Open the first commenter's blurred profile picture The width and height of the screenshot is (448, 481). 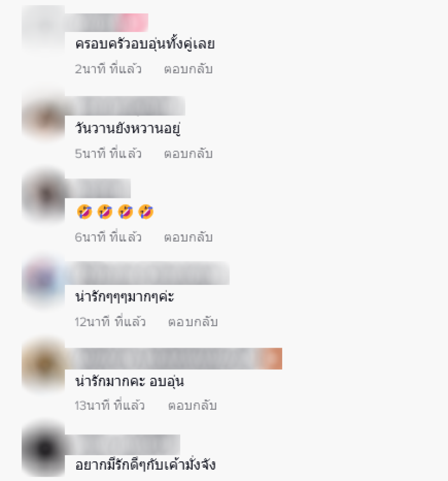[x=43, y=29]
